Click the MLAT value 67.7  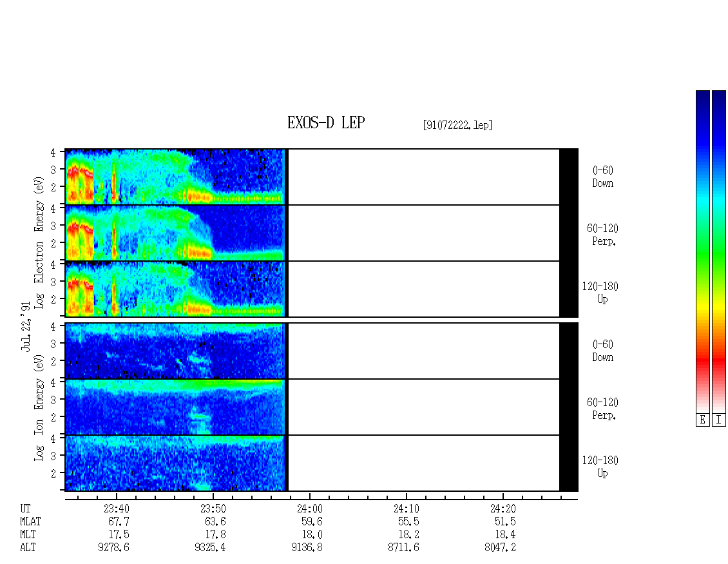click(x=119, y=521)
